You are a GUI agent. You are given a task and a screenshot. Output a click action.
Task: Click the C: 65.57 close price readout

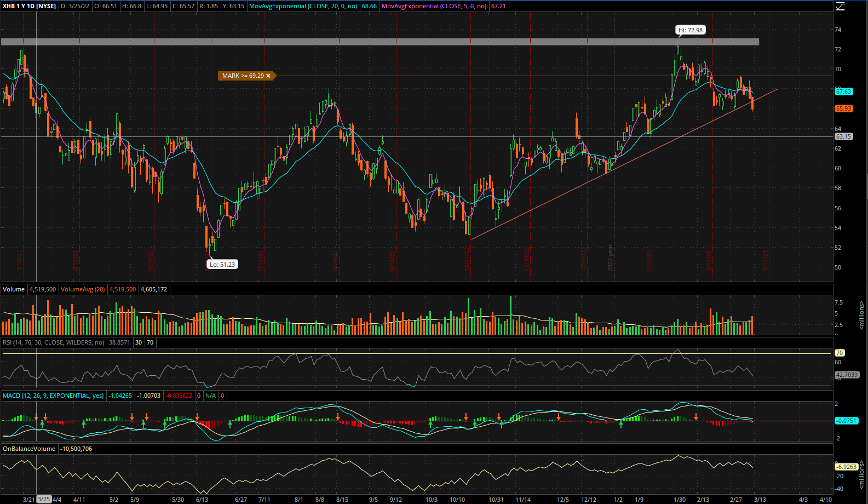pyautogui.click(x=183, y=6)
